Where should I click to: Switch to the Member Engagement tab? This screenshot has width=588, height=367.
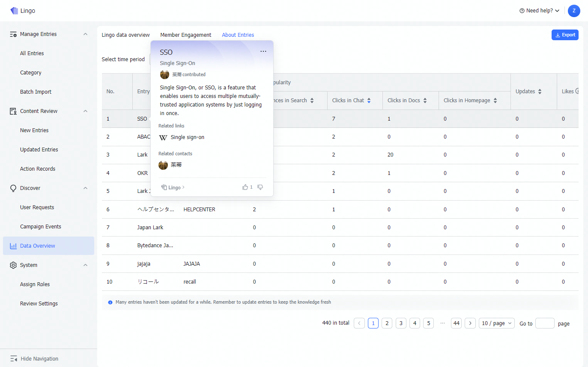coord(185,35)
